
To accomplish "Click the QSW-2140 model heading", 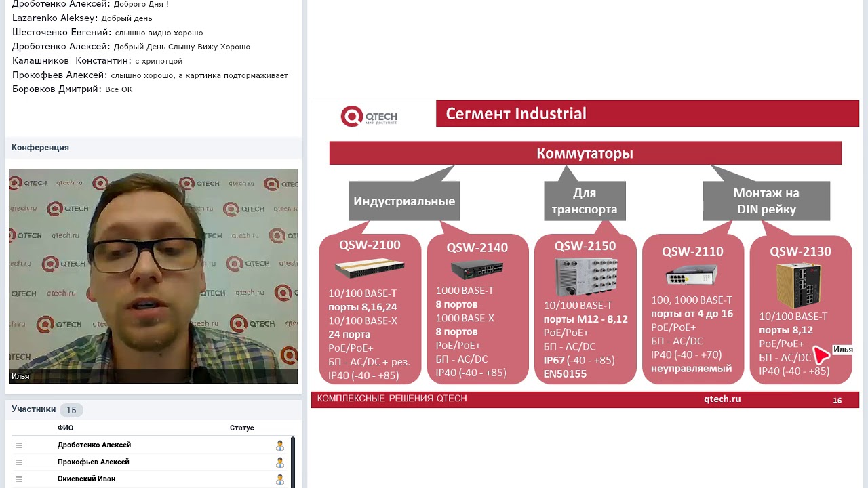I will coord(477,248).
